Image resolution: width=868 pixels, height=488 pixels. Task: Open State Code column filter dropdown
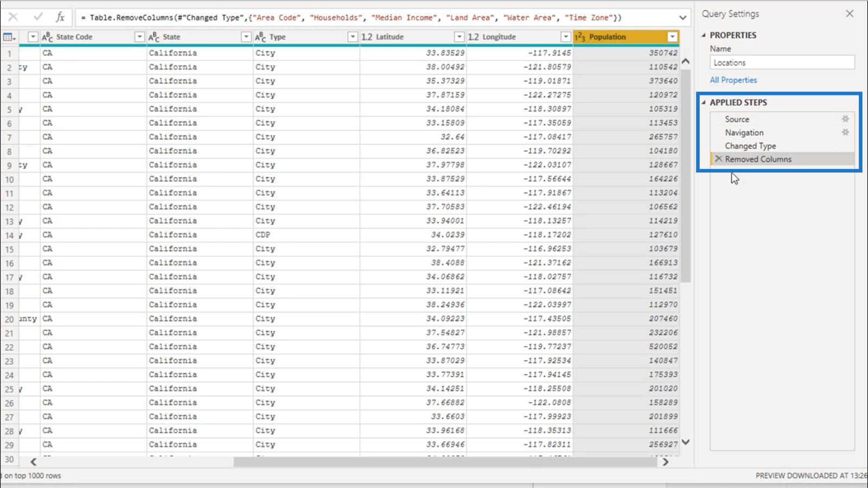point(139,37)
